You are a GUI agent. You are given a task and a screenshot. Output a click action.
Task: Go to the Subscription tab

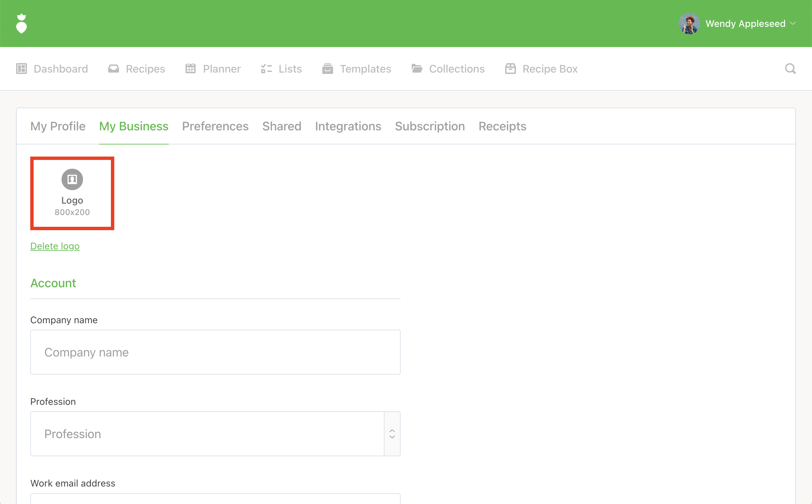[430, 126]
